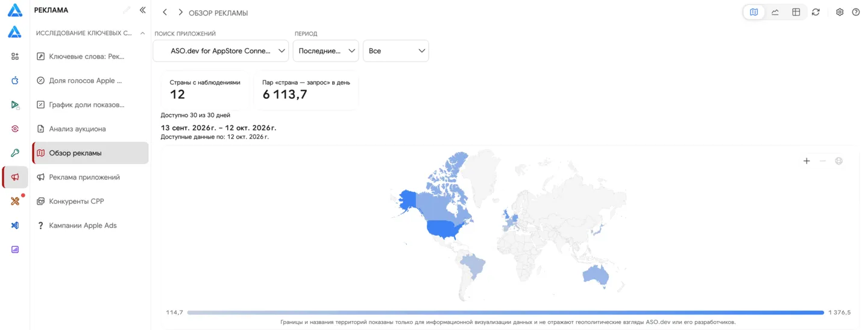This screenshot has width=868, height=330.
Task: Select the red megaphone ads rail icon
Action: pyautogui.click(x=15, y=177)
